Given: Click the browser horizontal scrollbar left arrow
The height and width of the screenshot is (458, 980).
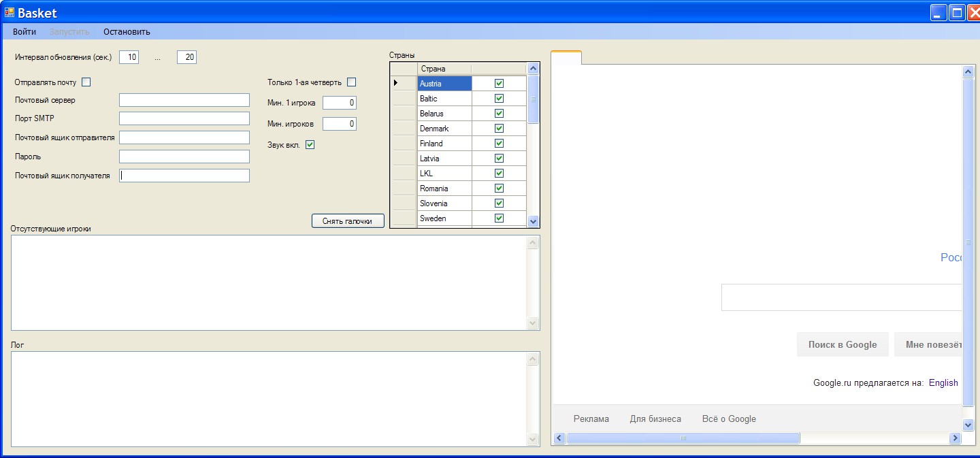Looking at the screenshot, I should click(559, 438).
